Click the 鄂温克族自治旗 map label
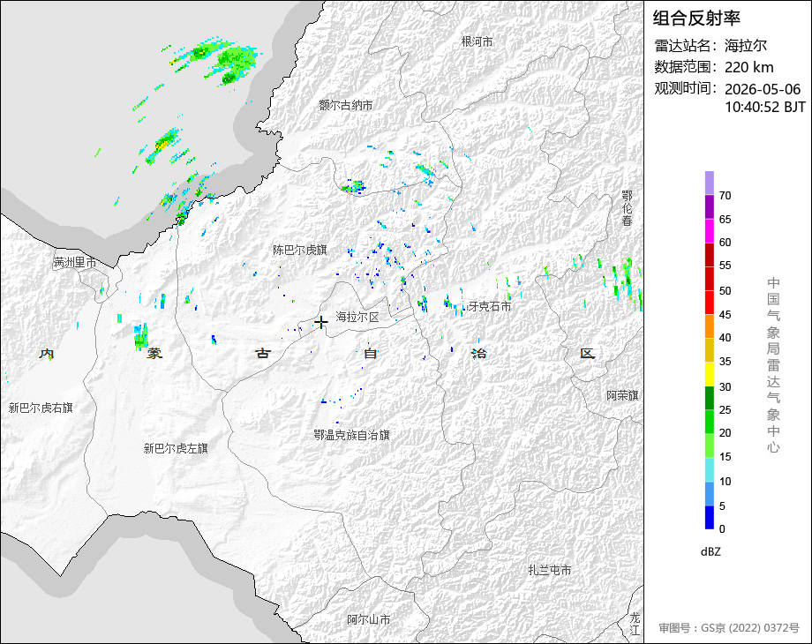The height and width of the screenshot is (644, 812). click(351, 435)
